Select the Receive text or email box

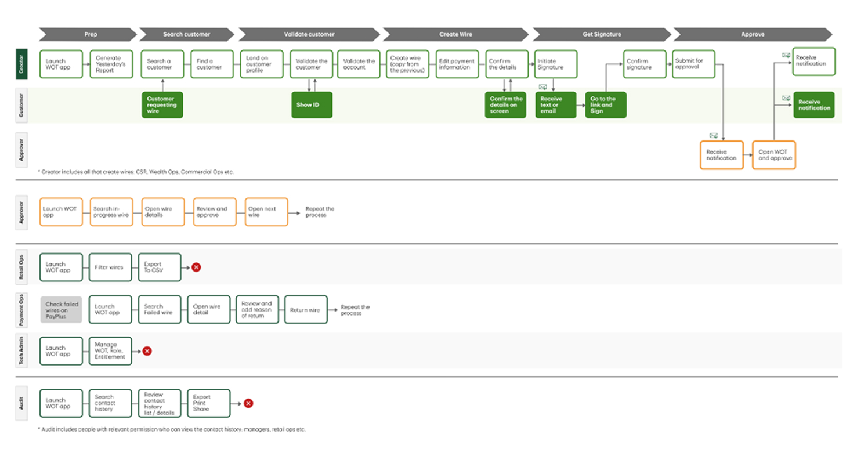556,105
